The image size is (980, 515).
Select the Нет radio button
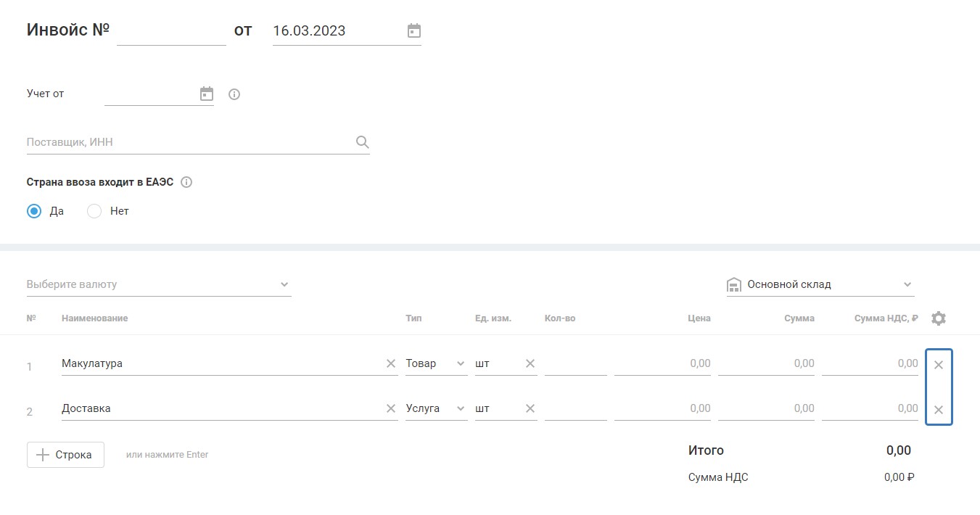coord(94,211)
